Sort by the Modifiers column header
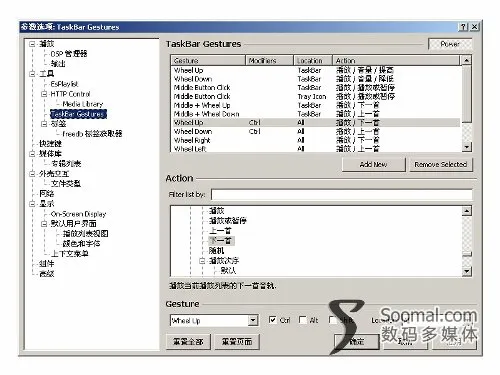The height and width of the screenshot is (375, 500). tap(269, 61)
